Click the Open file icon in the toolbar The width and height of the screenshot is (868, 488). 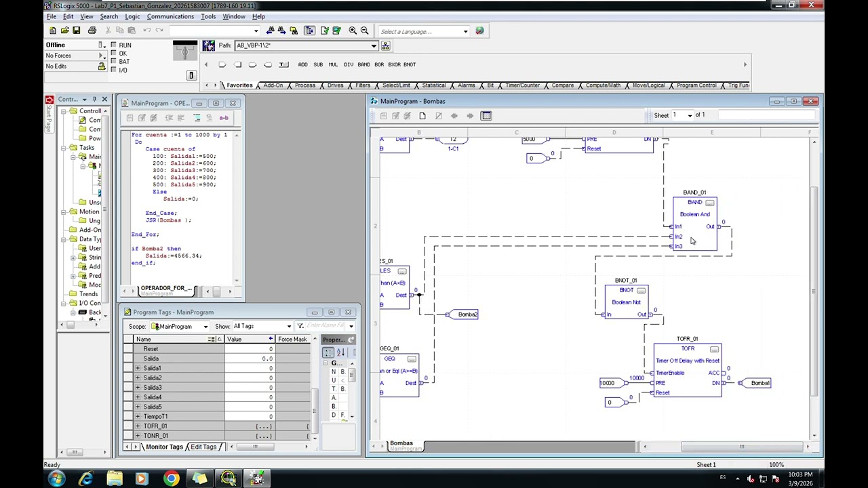click(64, 30)
